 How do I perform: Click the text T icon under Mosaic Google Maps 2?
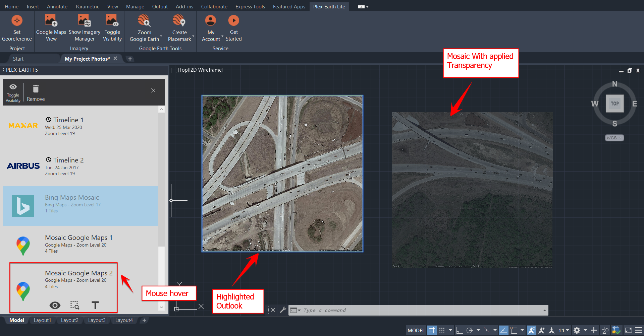[95, 305]
